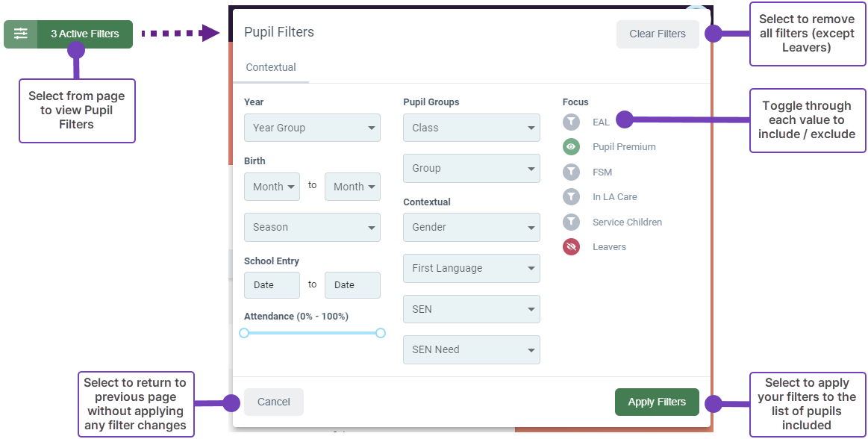Click the left Attendance slider handle
868x439 pixels.
[x=244, y=333]
